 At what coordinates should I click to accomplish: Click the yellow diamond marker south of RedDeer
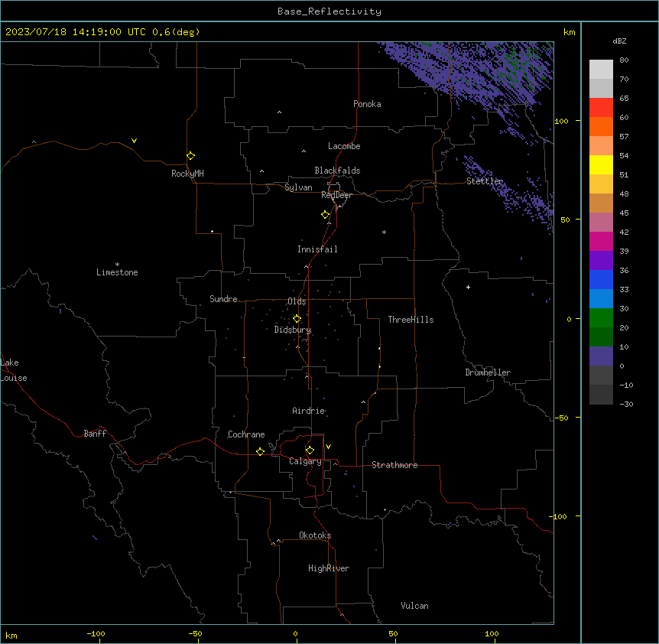[326, 215]
